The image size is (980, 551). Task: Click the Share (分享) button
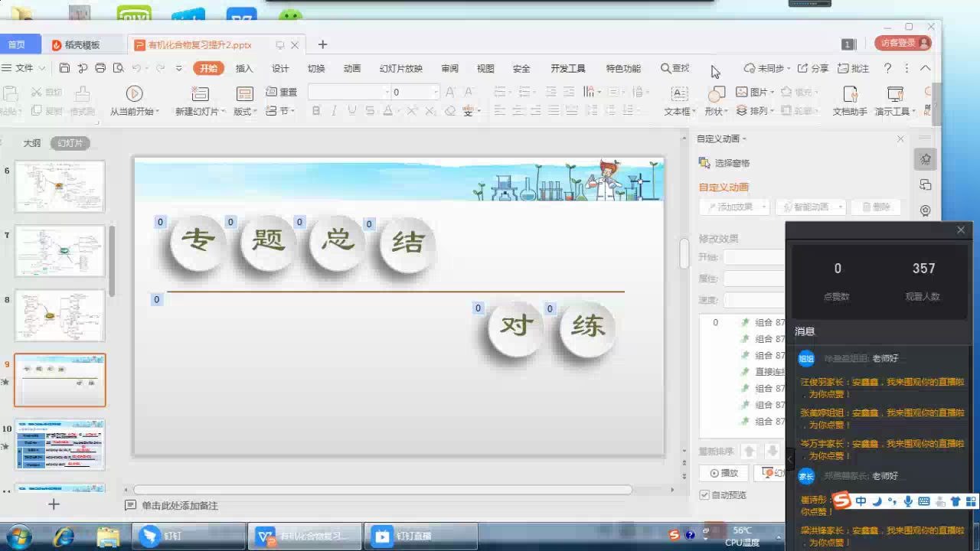pyautogui.click(x=813, y=68)
